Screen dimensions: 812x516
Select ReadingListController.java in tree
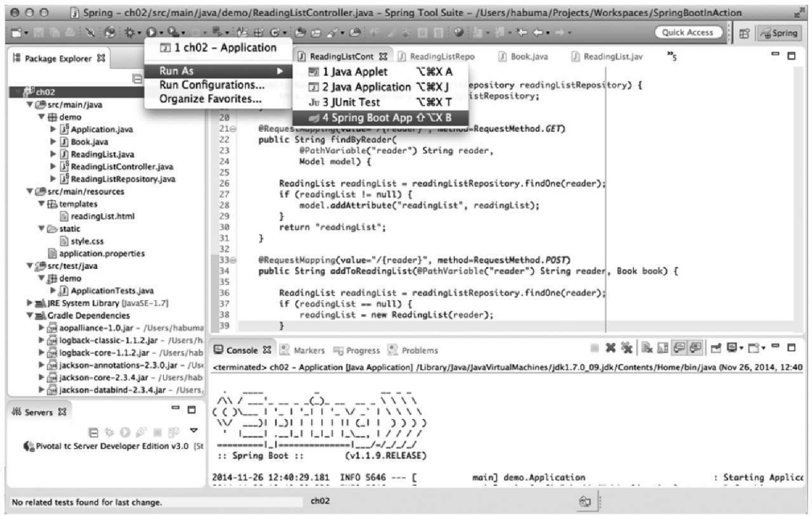point(116,166)
